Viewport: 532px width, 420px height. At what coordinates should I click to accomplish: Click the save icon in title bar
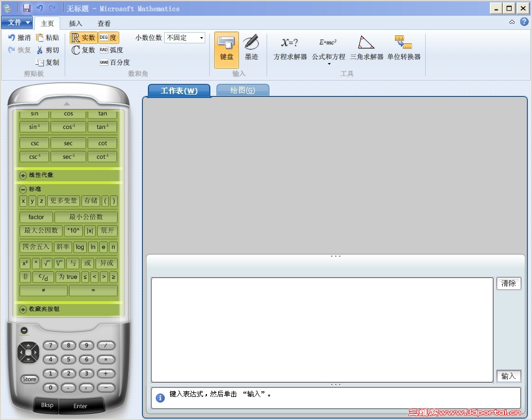26,8
